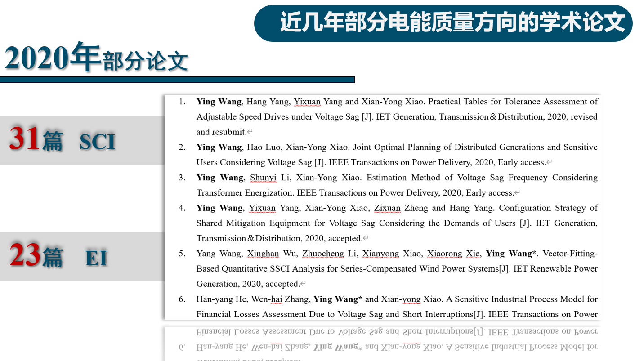Screen dimensions: 644x361
Task: Click the underlined name Yixuan in reference 1
Action: click(x=307, y=102)
